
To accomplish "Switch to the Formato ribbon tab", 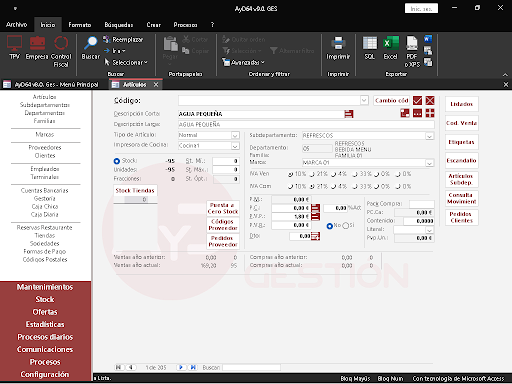I will pos(79,25).
